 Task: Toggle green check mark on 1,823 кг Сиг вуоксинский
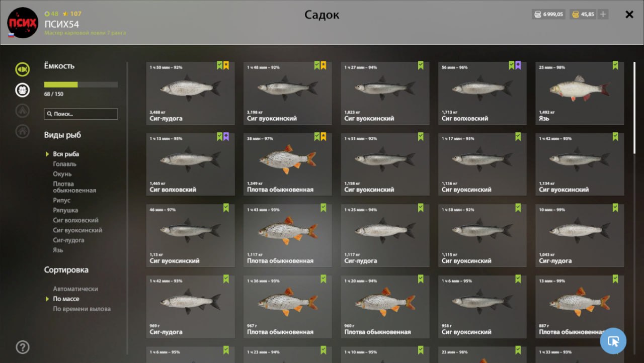421,65
